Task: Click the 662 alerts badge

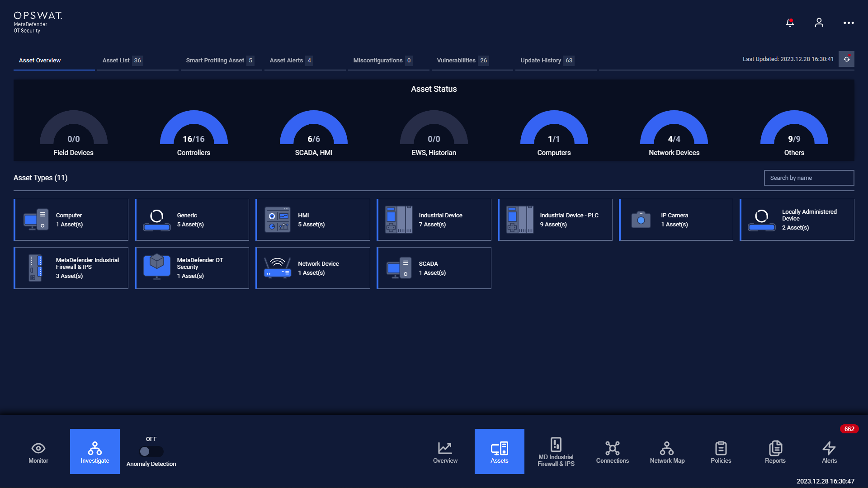Action: click(x=849, y=429)
